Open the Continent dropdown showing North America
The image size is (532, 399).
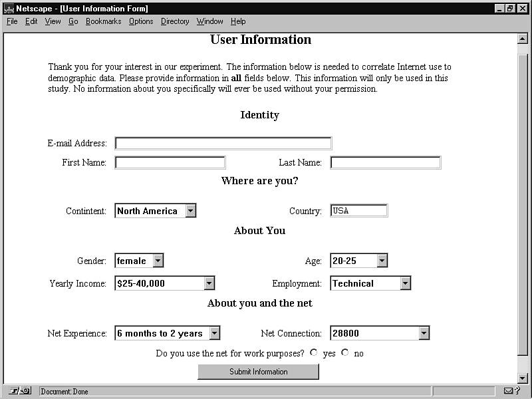190,211
